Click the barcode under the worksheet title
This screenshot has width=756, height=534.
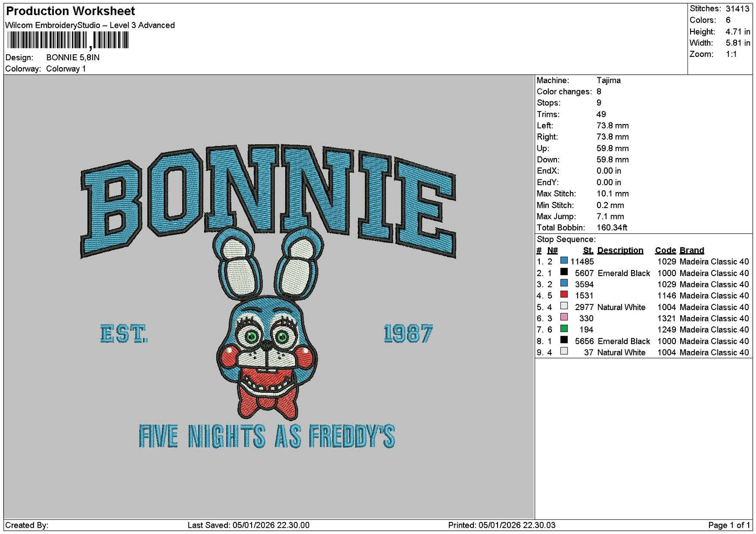[67, 40]
